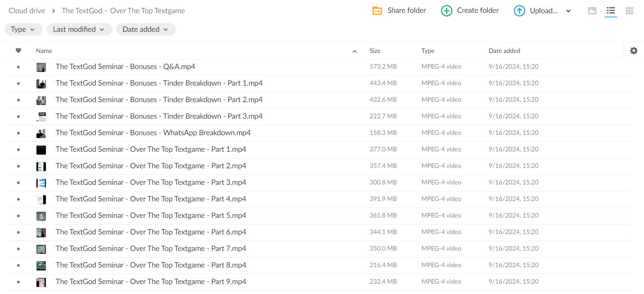Screen dimensions: 644x294
Task: Click the favourite heart column header
Action: pyautogui.click(x=18, y=50)
